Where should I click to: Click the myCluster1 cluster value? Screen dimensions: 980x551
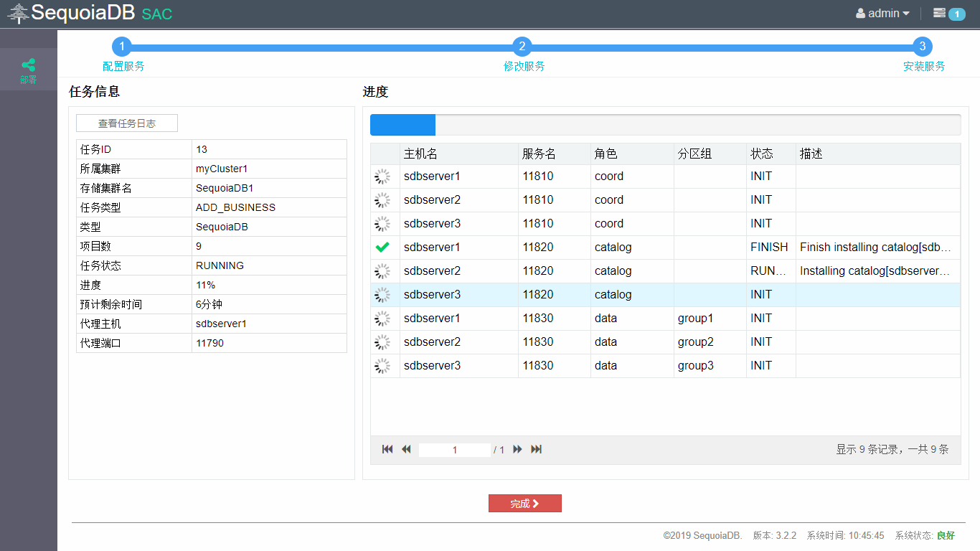click(x=222, y=169)
